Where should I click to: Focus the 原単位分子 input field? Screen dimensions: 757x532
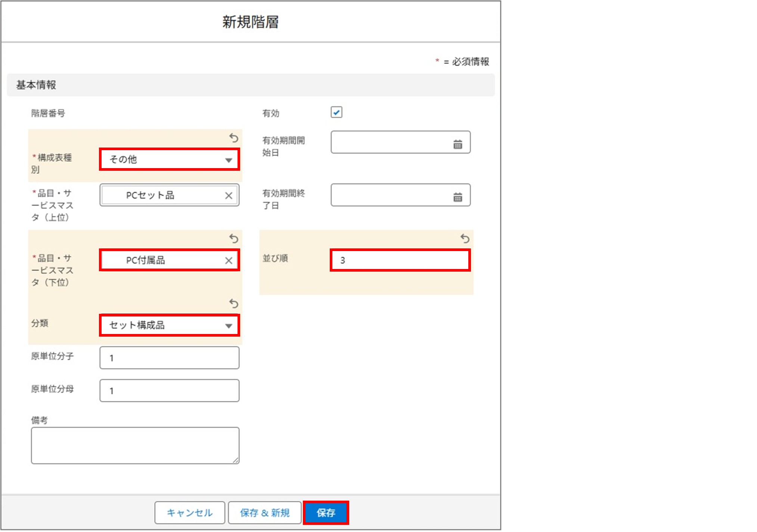pyautogui.click(x=170, y=358)
